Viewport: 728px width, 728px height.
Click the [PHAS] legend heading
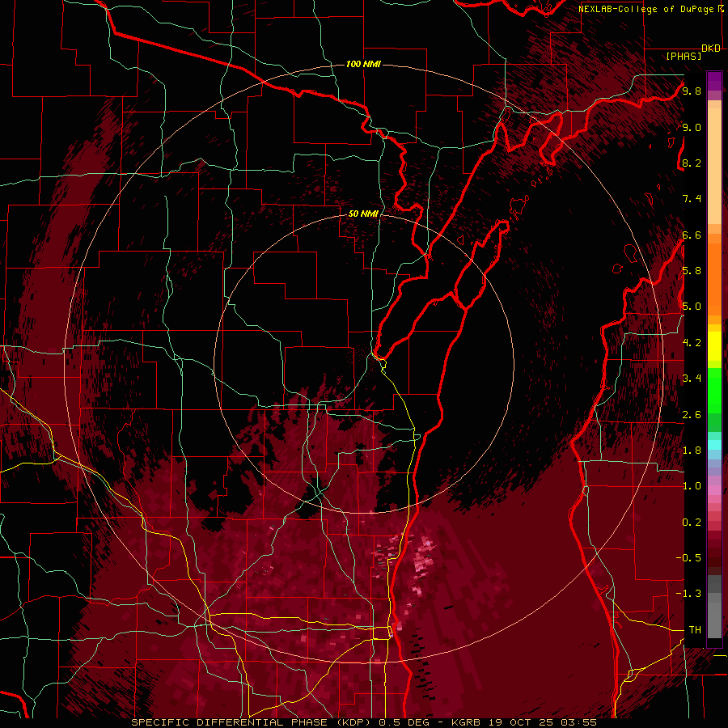[684, 56]
